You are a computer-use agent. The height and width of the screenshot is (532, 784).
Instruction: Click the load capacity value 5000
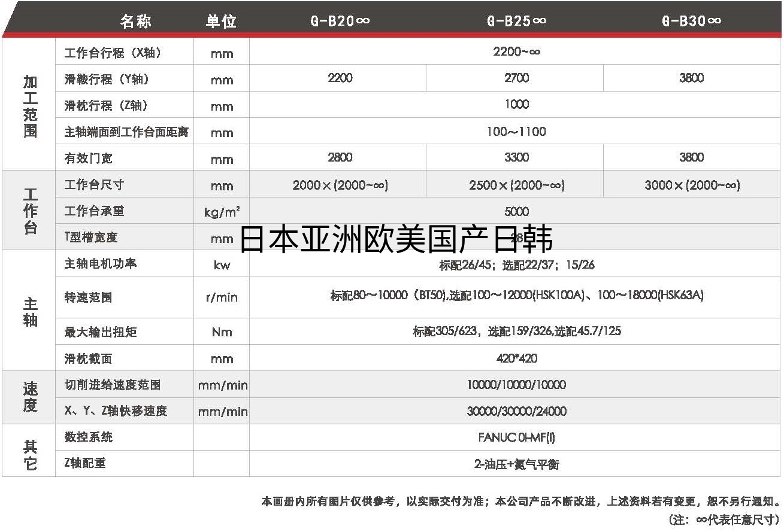[516, 211]
